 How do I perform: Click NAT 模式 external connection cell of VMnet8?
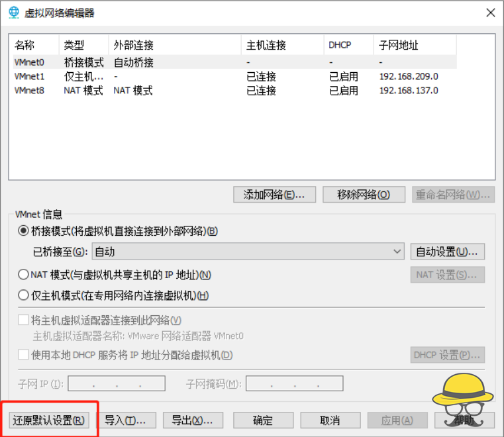(132, 90)
